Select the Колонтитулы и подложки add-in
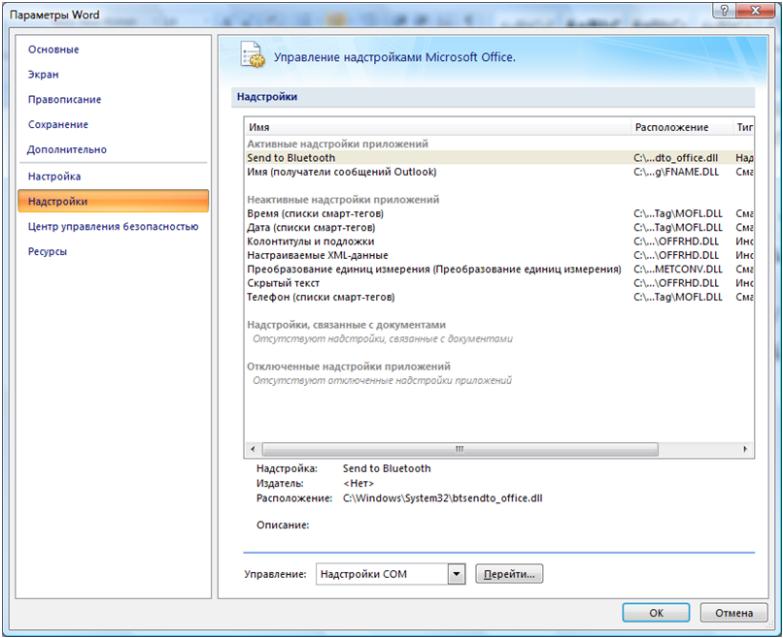The height and width of the screenshot is (638, 783). 499,242
